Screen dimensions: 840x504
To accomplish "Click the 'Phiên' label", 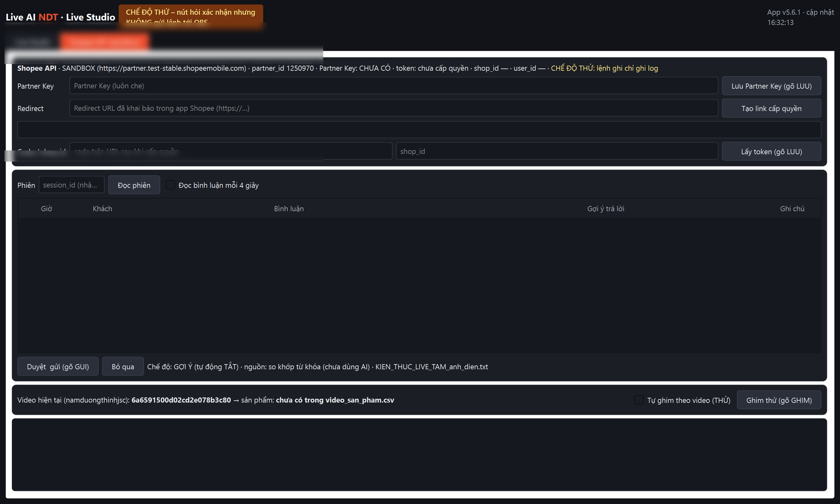I will [x=26, y=185].
